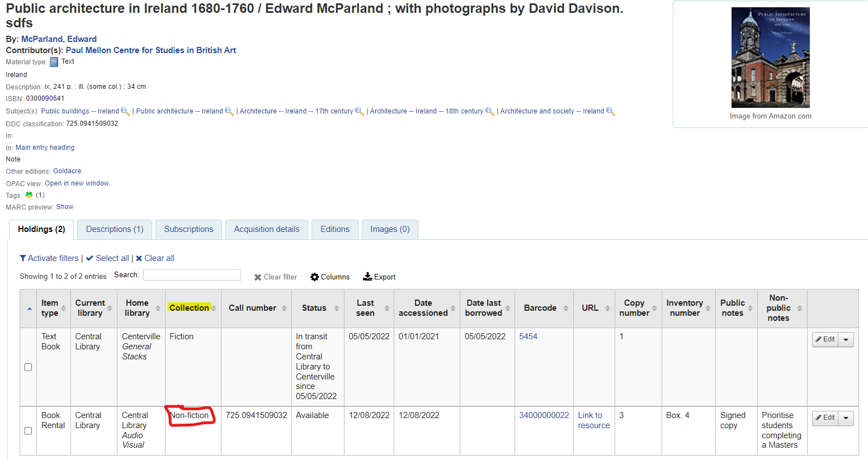Image resolution: width=868 pixels, height=460 pixels.
Task: Click the holdings Search input field
Action: [192, 275]
